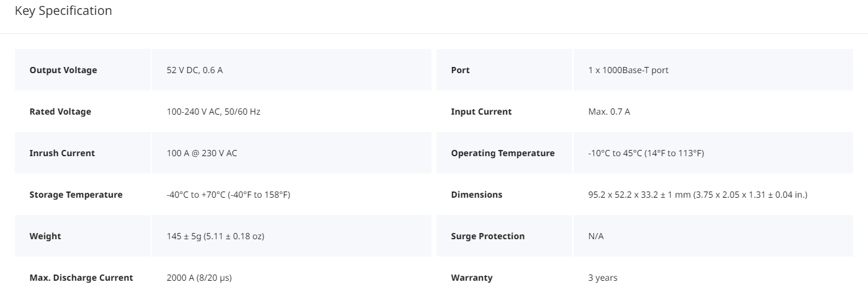
Task: Select the Surge Protection label
Action: point(488,236)
